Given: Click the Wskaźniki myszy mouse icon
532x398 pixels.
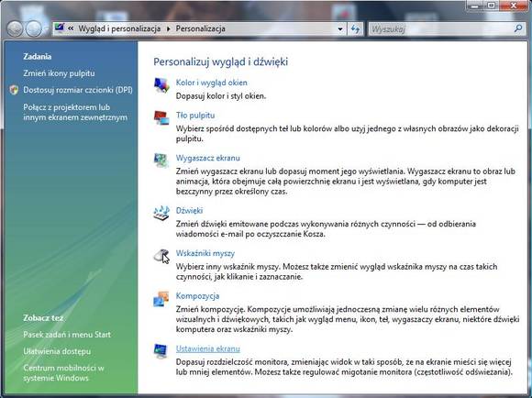Looking at the screenshot, I should pyautogui.click(x=161, y=256).
